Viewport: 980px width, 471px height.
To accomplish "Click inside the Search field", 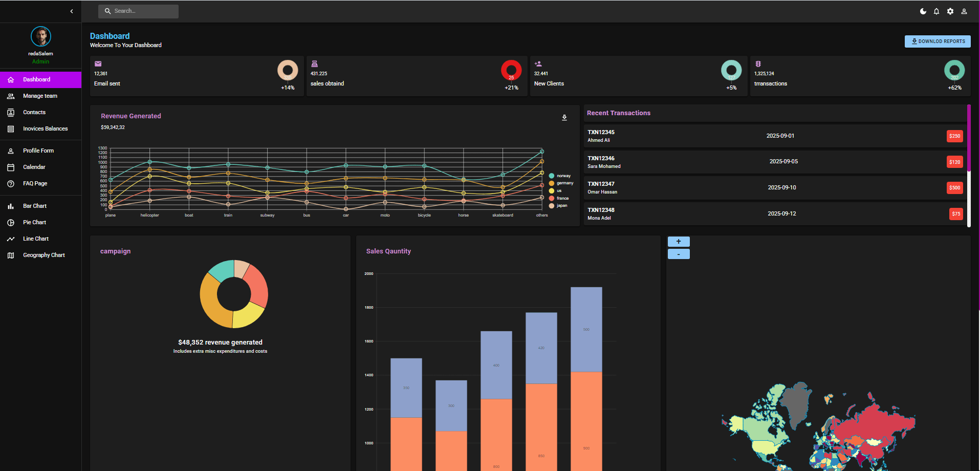I will (138, 11).
